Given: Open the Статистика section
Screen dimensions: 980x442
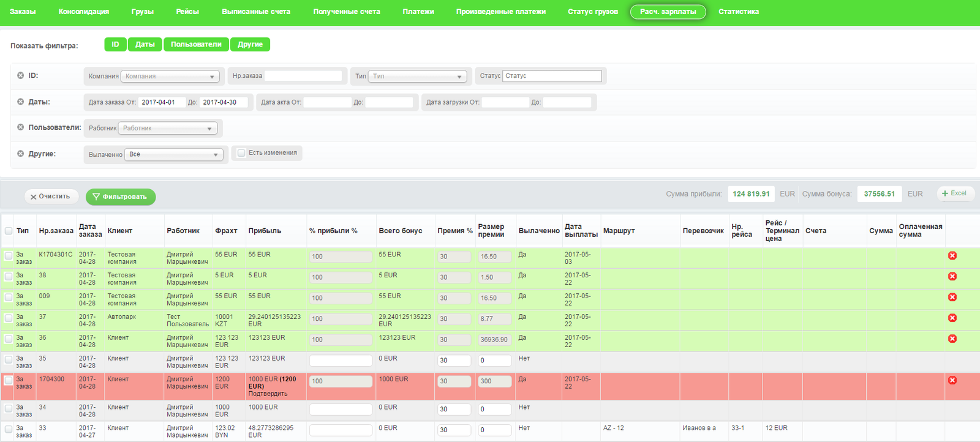Looking at the screenshot, I should point(739,12).
